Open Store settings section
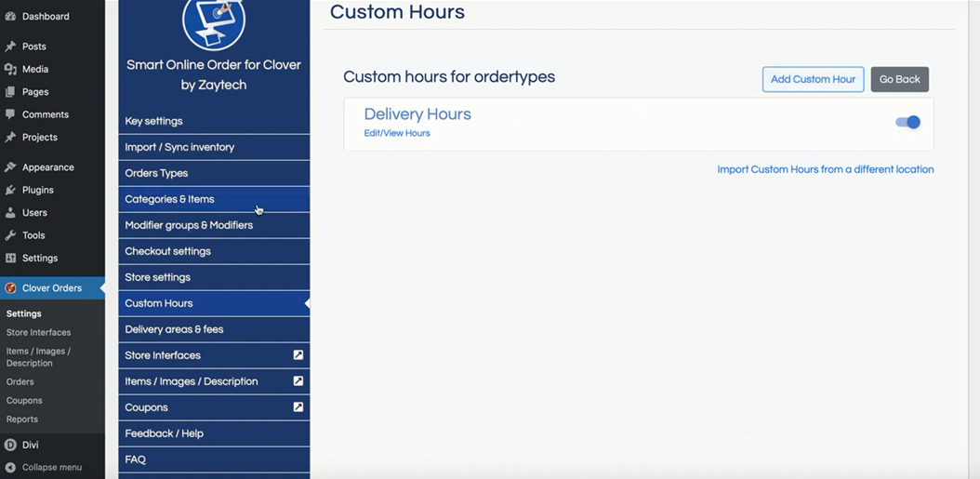 214,277
